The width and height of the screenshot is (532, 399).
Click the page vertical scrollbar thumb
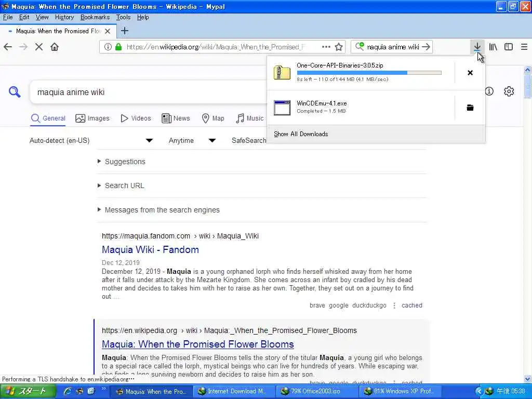pos(528,85)
